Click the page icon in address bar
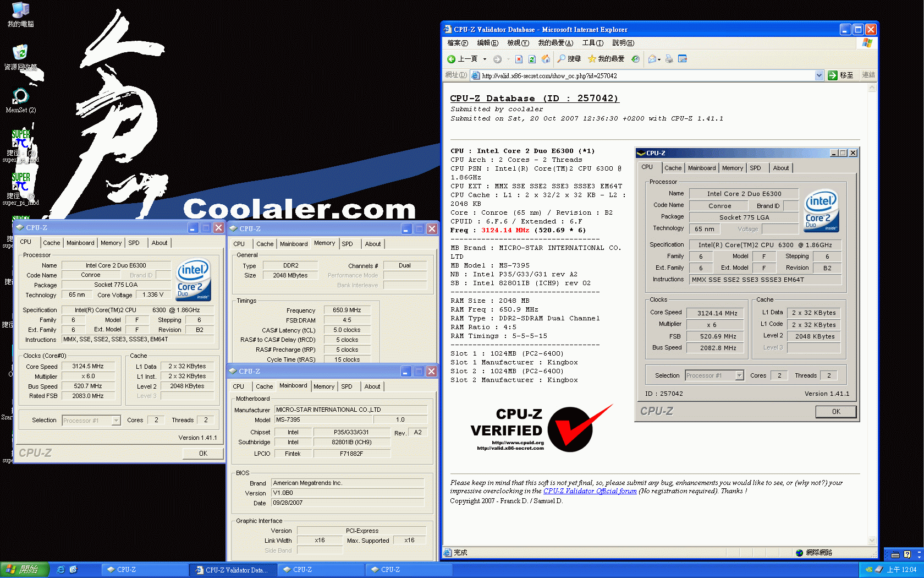The width and height of the screenshot is (924, 578). pyautogui.click(x=475, y=75)
